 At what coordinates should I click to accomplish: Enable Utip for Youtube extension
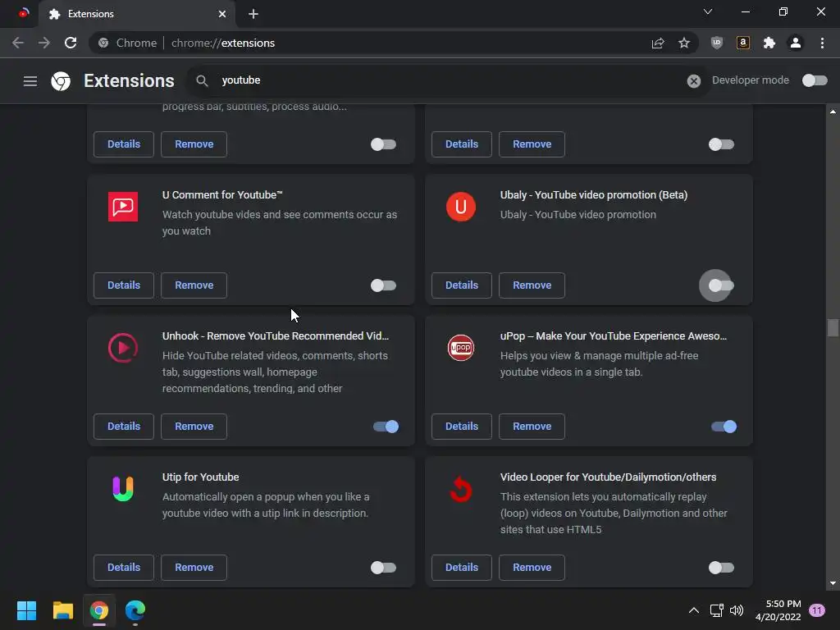[384, 568]
